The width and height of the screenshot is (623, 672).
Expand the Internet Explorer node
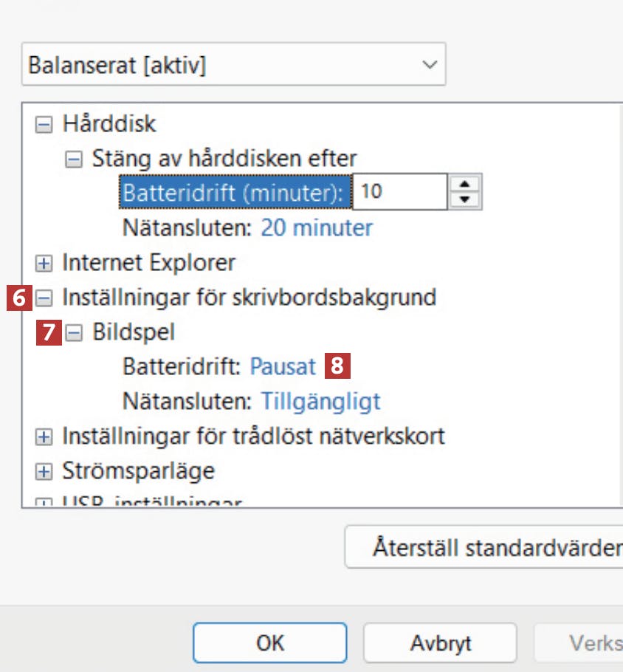coord(44,263)
